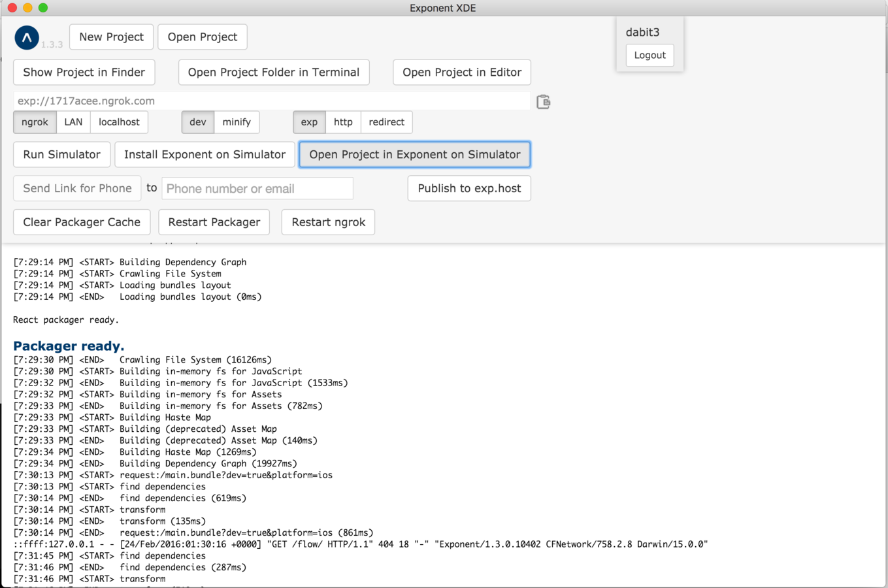Click the Exponent logo icon
The width and height of the screenshot is (888, 588).
(27, 38)
